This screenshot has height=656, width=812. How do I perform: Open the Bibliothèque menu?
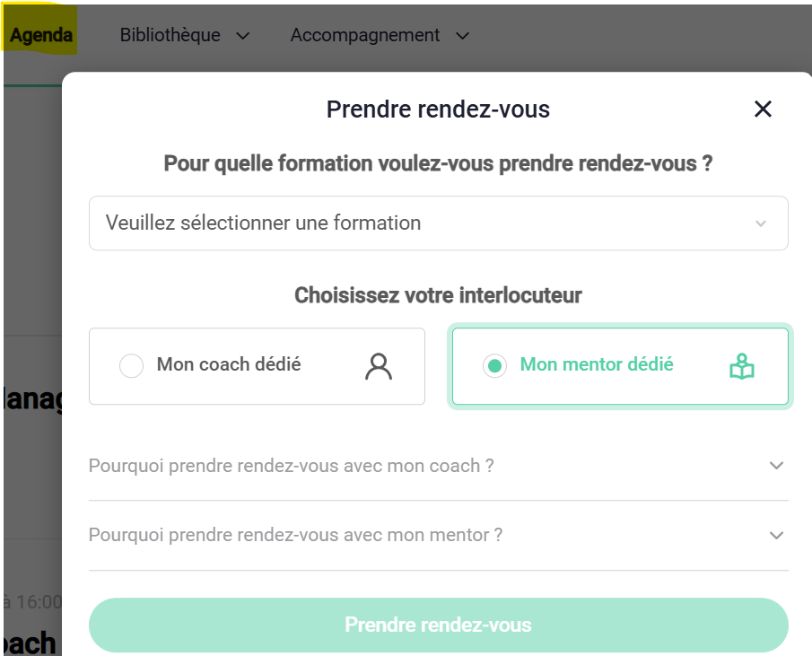tap(170, 35)
